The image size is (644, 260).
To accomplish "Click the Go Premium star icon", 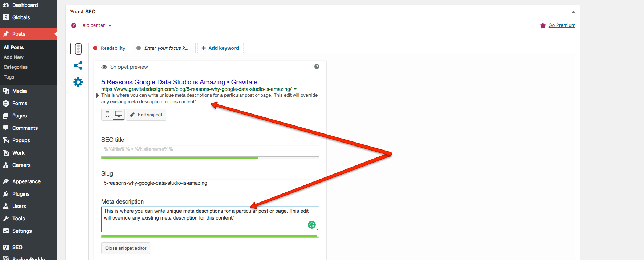I will tap(543, 25).
